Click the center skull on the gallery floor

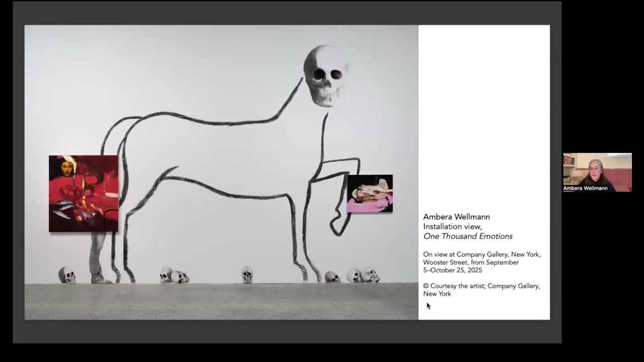[247, 275]
